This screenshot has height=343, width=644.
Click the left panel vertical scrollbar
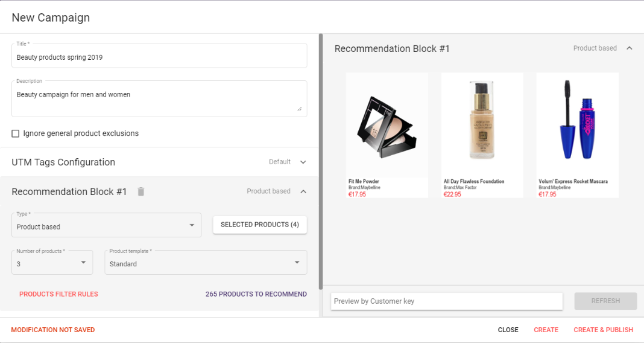pos(321,162)
